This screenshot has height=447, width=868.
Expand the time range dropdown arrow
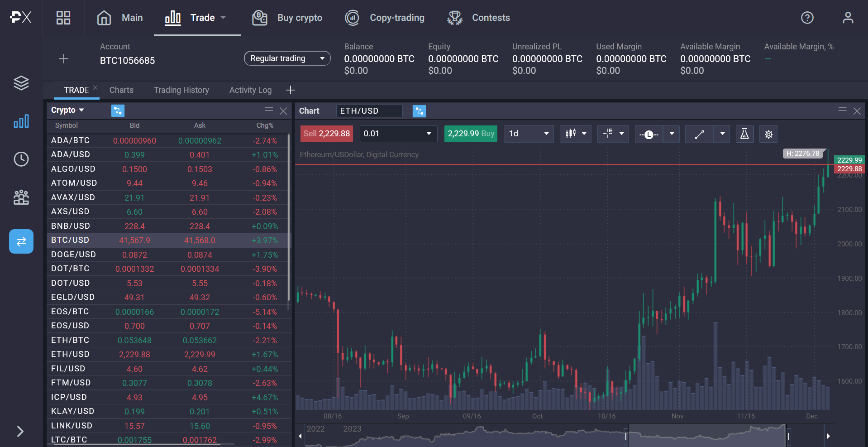672,134
